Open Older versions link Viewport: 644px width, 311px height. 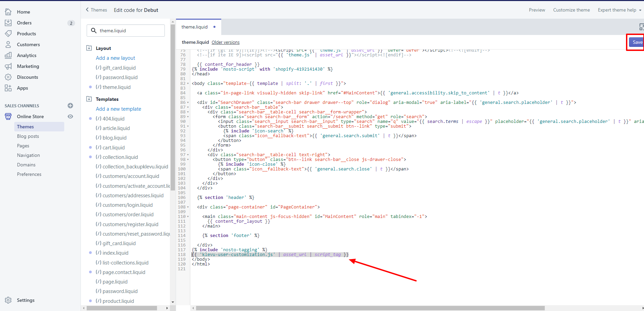click(226, 42)
